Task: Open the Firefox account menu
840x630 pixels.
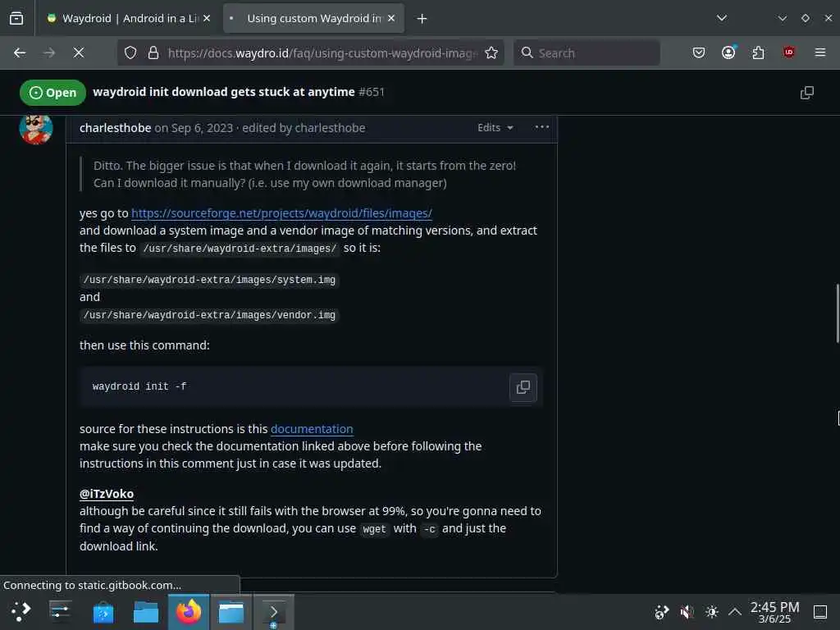Action: pyautogui.click(x=728, y=52)
